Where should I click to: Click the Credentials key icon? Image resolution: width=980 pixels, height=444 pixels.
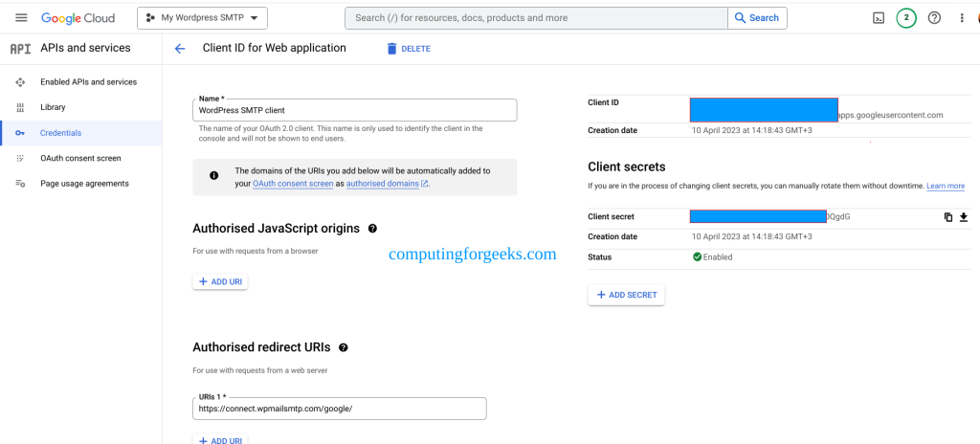click(x=20, y=133)
